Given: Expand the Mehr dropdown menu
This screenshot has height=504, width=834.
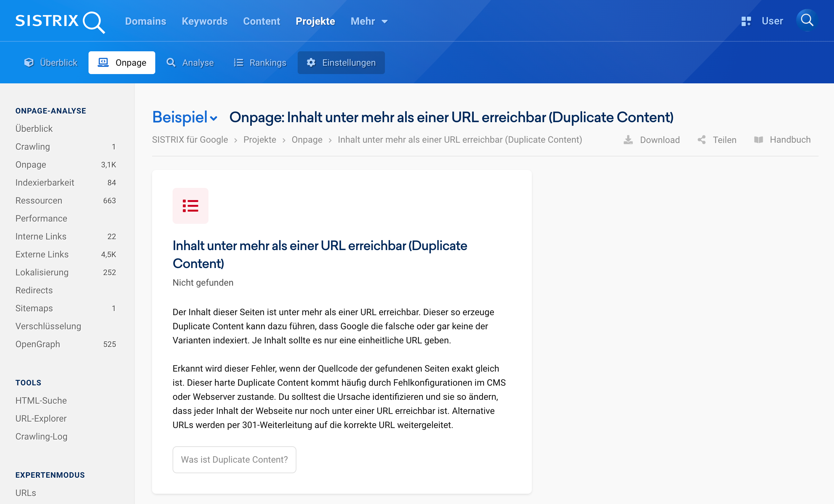Looking at the screenshot, I should [x=369, y=21].
